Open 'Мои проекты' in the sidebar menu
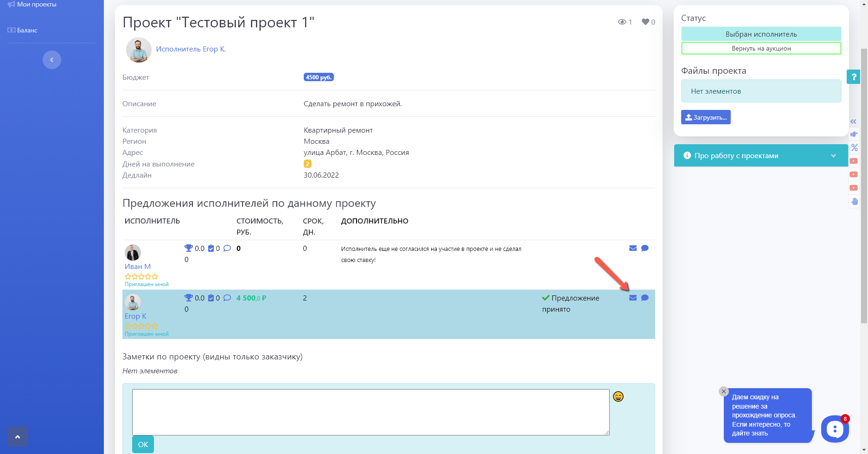Screen dimensions: 868x454 coord(36,5)
